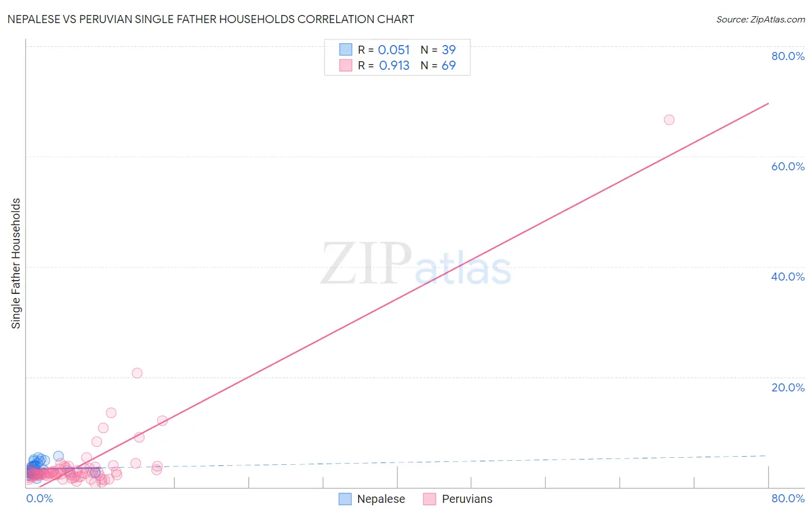Click the Single Father Households axis title
This screenshot has height=515, width=812.
16,263
